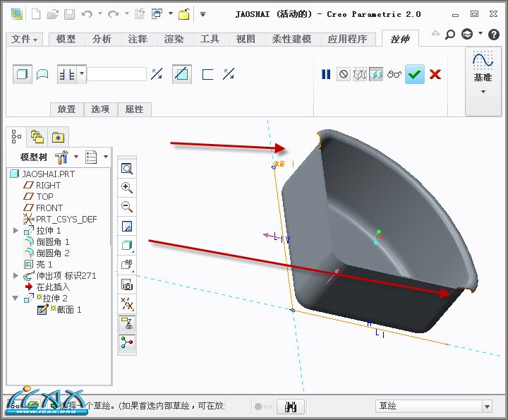
Task: Accept the feature with green checkmark
Action: (415, 75)
